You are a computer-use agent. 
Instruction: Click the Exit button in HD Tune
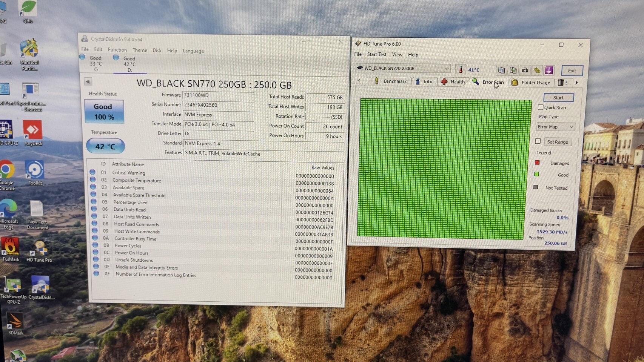tap(572, 71)
